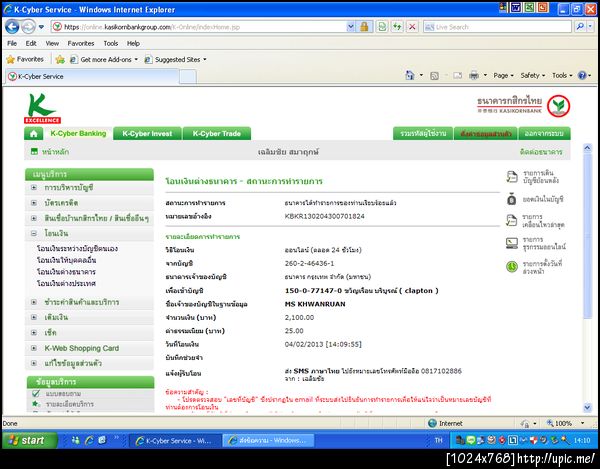Click the blue Help question mark icon

[582, 75]
